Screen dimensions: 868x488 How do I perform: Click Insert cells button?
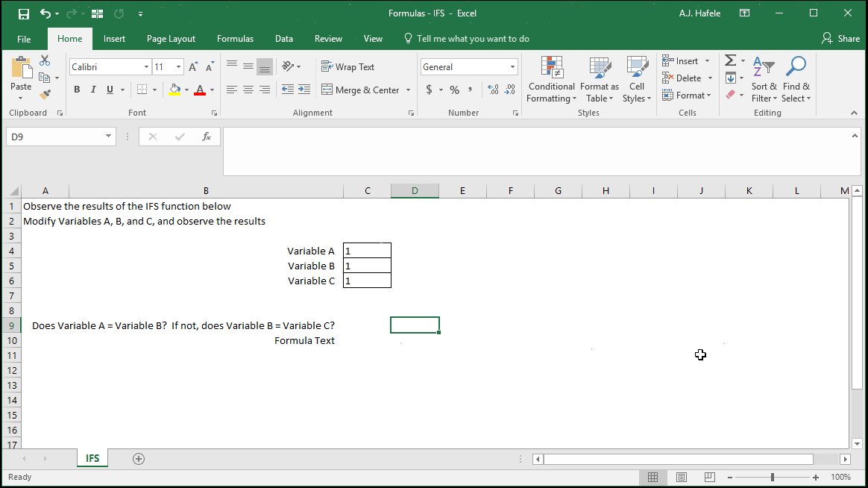(x=685, y=61)
